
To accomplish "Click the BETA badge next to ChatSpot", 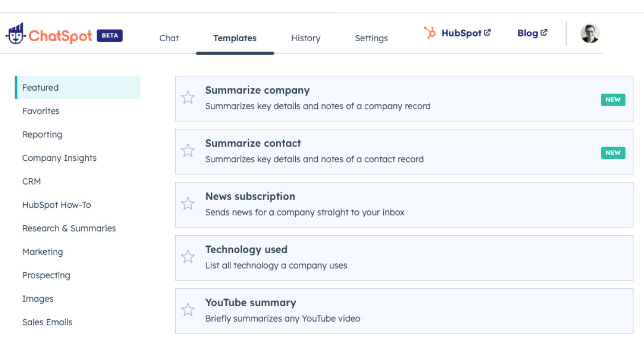I will (109, 36).
